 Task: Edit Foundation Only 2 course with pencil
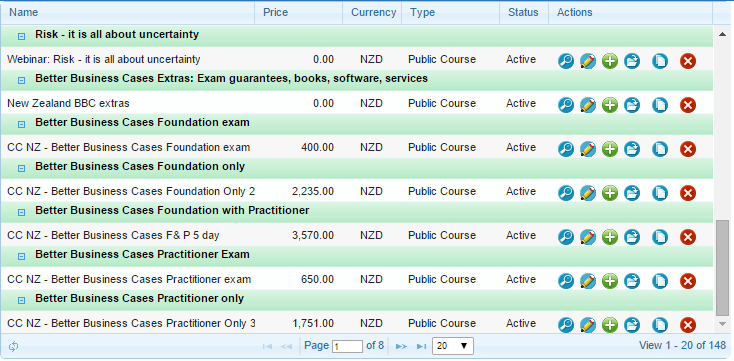(588, 193)
